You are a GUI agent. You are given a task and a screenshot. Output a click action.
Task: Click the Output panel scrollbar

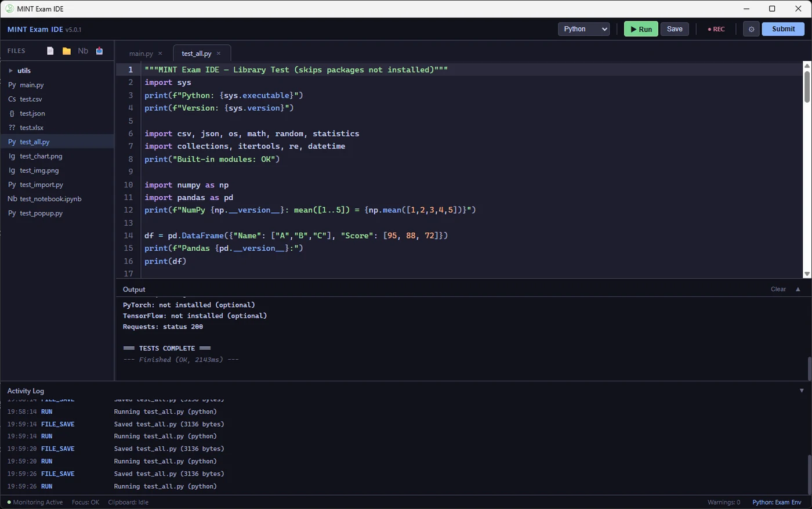coord(810,368)
